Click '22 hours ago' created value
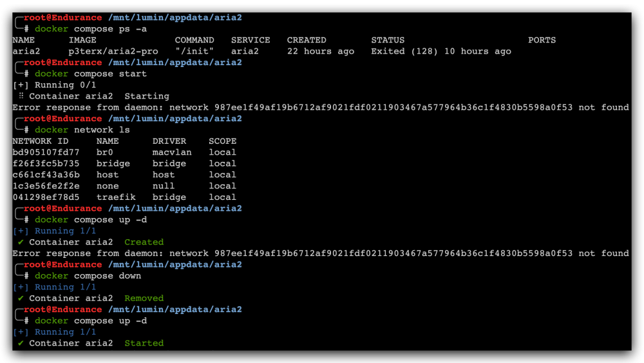 pyautogui.click(x=320, y=52)
